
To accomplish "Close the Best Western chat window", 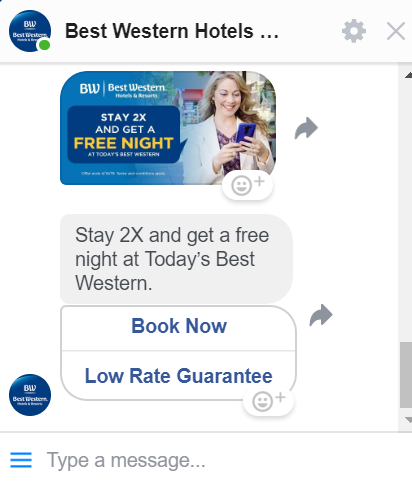I will (x=396, y=31).
